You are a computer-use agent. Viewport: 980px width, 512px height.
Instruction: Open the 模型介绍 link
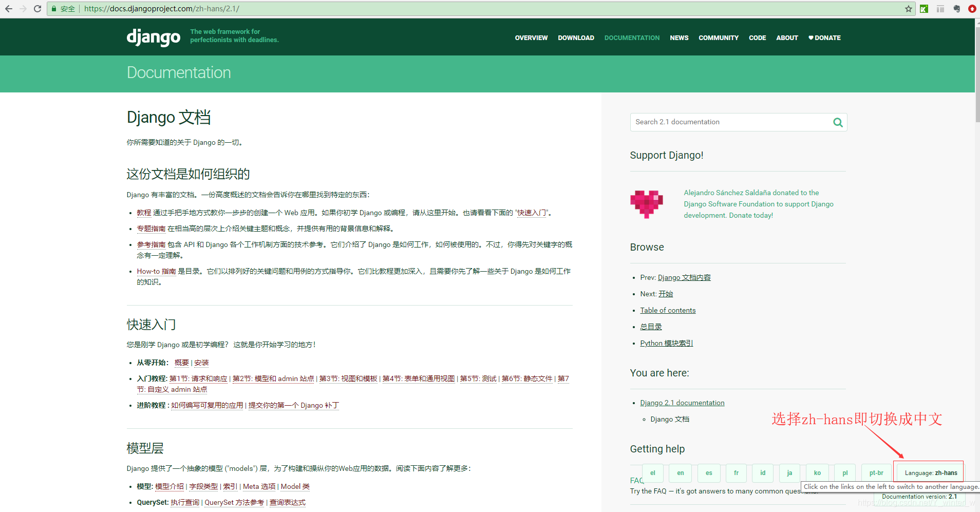click(x=169, y=486)
